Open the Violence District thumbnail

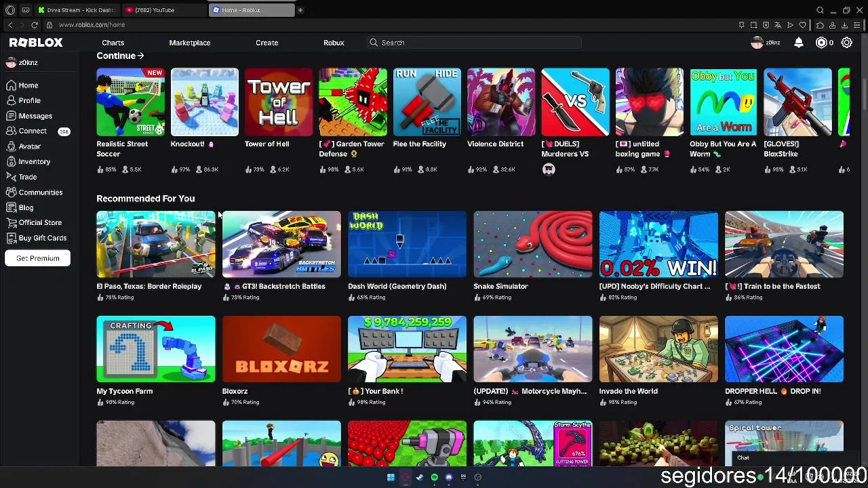pos(501,102)
